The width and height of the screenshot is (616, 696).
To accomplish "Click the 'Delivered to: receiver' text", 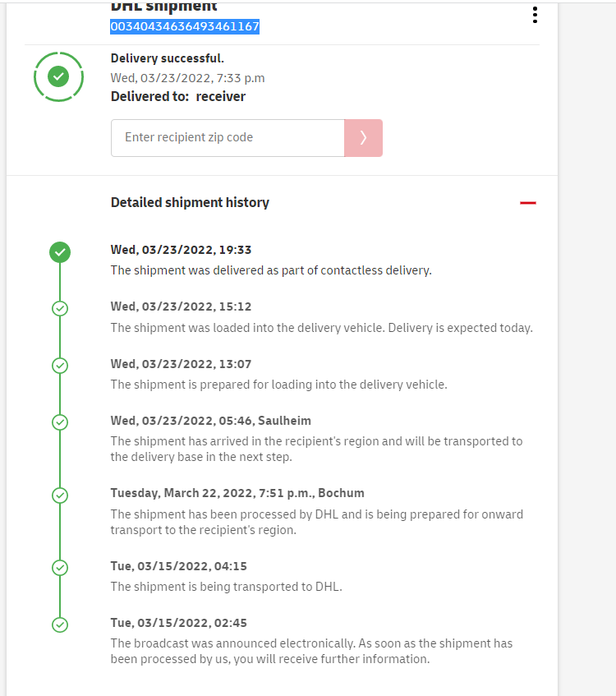I will click(178, 96).
